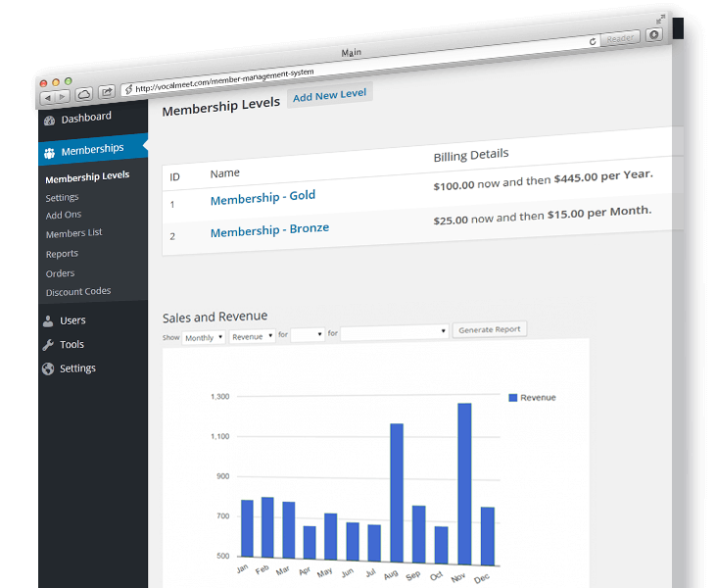Image resolution: width=716 pixels, height=588 pixels.
Task: Open Add Ons submenu item
Action: (64, 215)
